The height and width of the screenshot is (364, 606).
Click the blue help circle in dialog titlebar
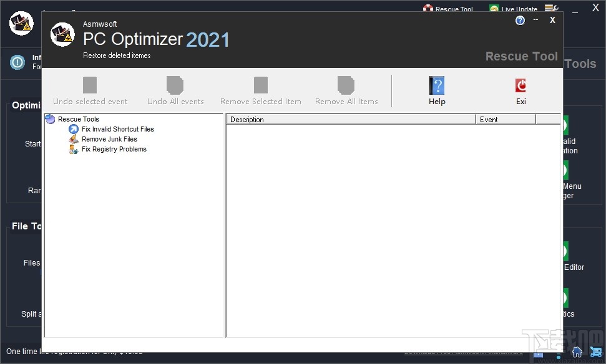point(520,21)
